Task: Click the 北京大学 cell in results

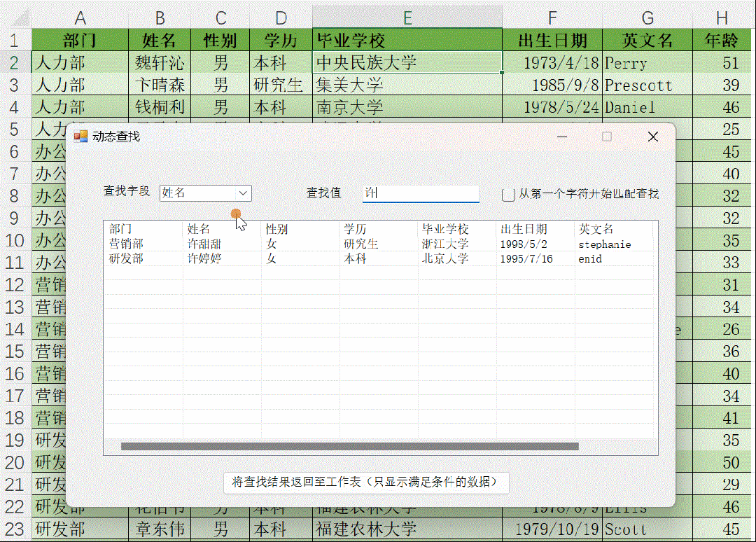Action: [x=445, y=258]
